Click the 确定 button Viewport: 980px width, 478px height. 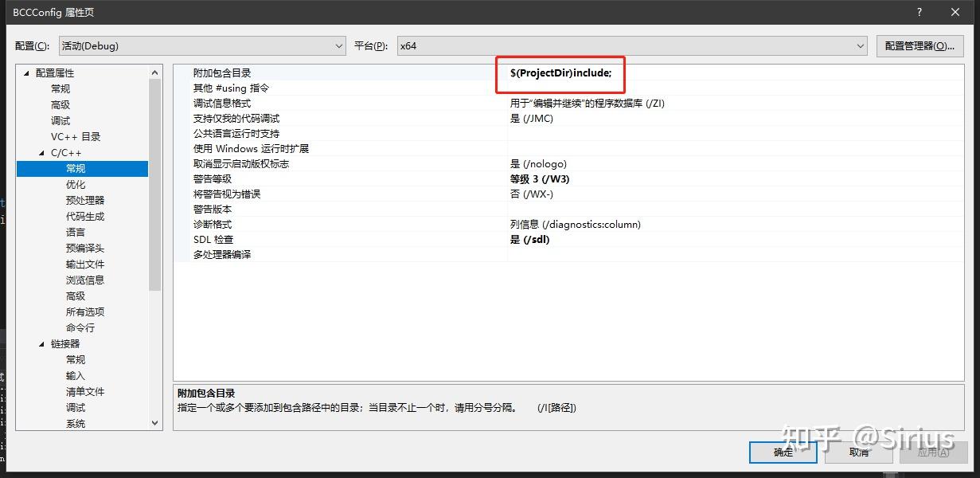click(782, 452)
